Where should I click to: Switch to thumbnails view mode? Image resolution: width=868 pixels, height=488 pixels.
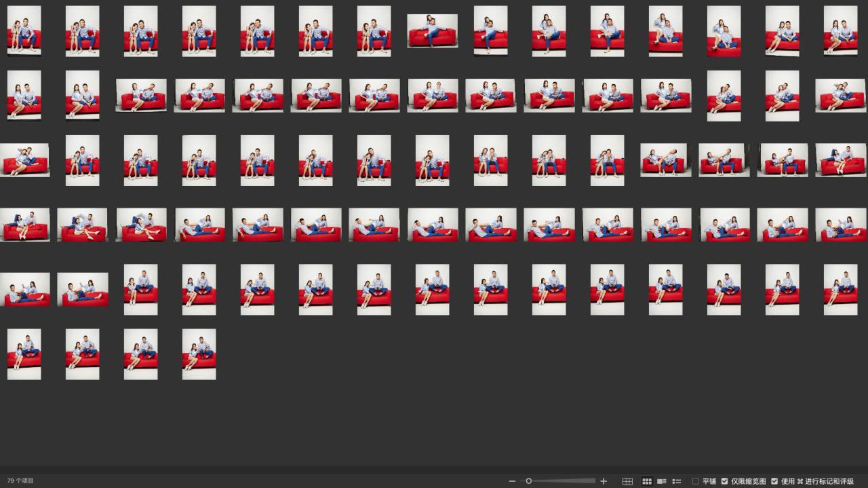click(x=647, y=481)
